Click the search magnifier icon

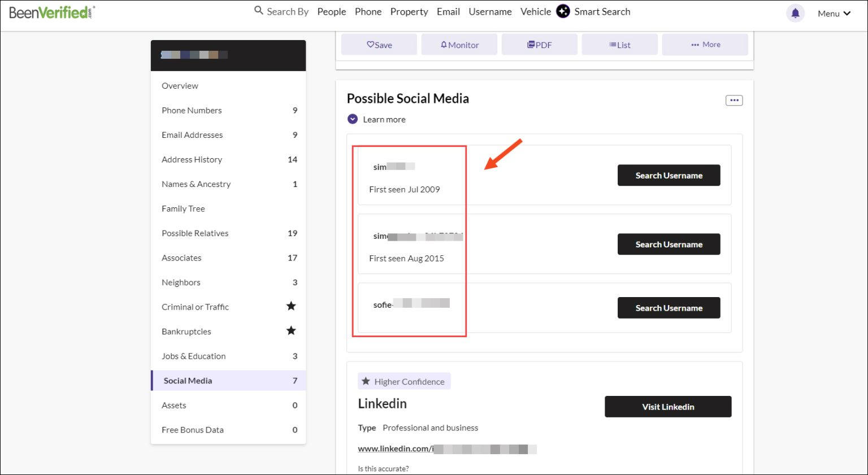tap(259, 10)
